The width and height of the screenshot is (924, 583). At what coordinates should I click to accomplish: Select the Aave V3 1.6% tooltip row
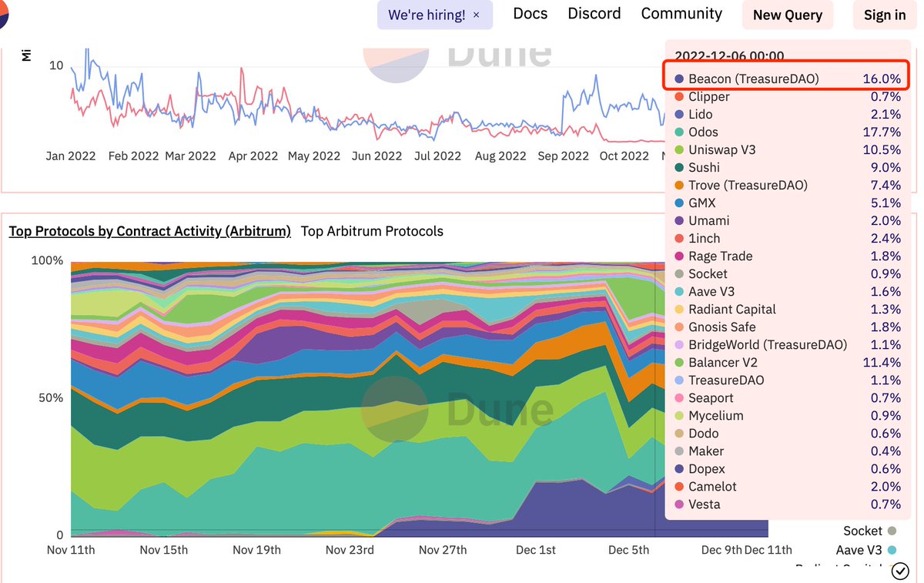tap(788, 291)
